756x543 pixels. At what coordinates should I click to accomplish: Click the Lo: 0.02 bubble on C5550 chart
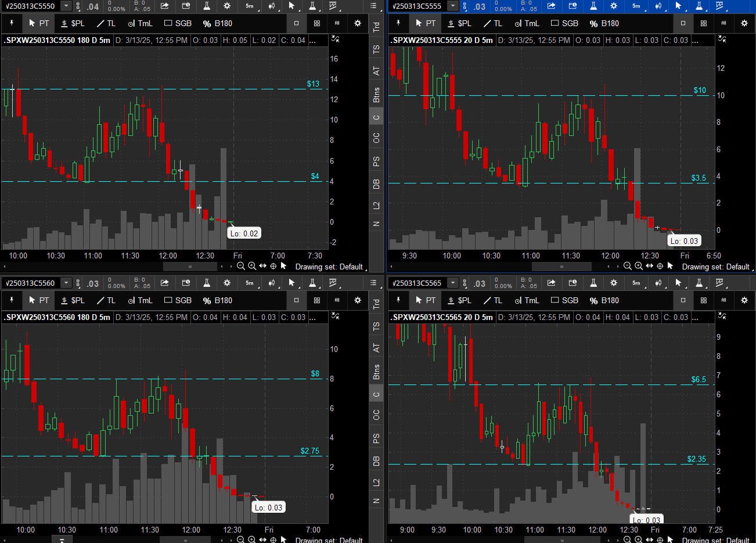244,233
